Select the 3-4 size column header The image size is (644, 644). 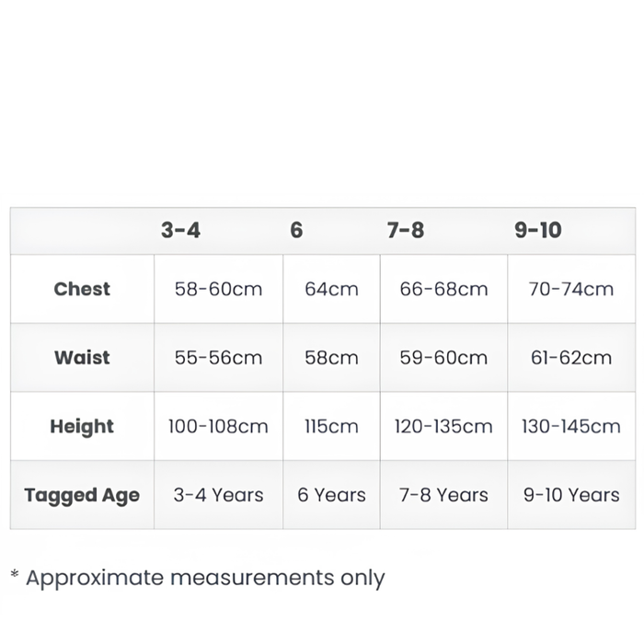coord(180,230)
